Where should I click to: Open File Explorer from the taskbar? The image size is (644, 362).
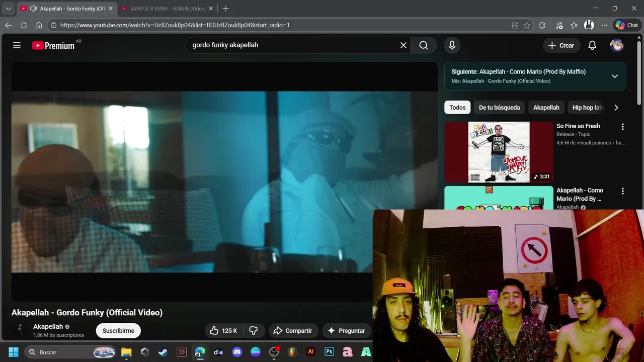pos(126,352)
